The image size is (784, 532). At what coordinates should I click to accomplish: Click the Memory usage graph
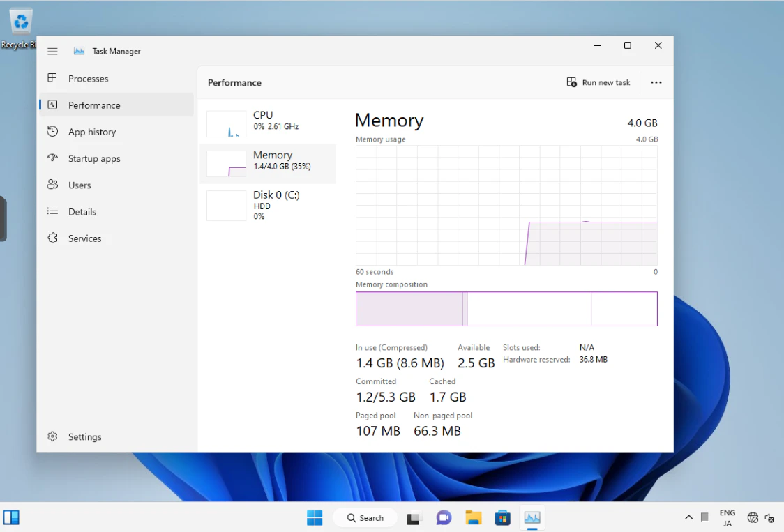point(506,206)
